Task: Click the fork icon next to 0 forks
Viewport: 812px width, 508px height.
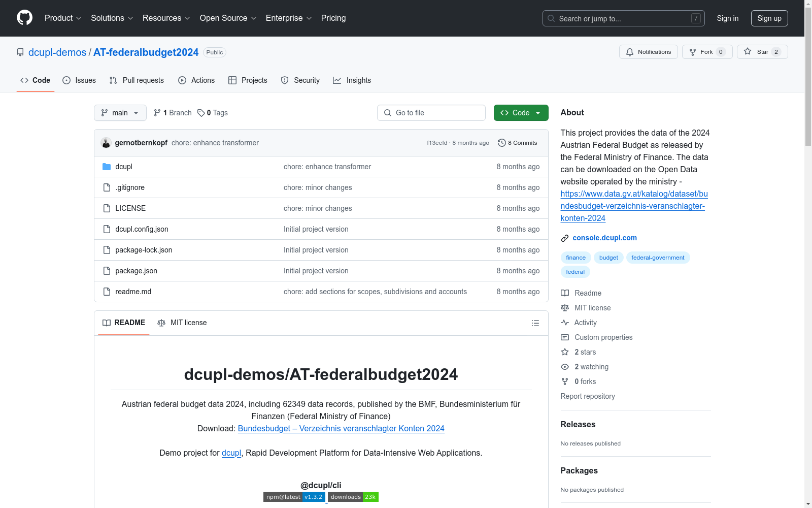Action: click(x=565, y=382)
